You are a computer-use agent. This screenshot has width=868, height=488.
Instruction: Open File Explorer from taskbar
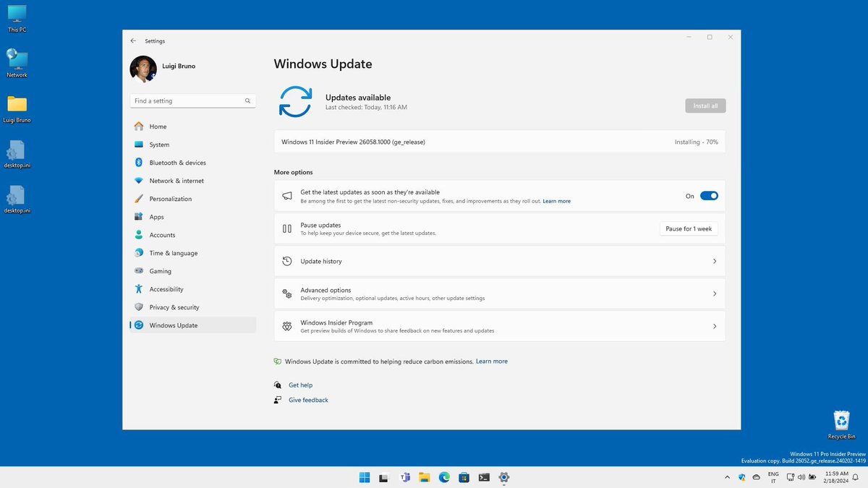[x=425, y=477]
